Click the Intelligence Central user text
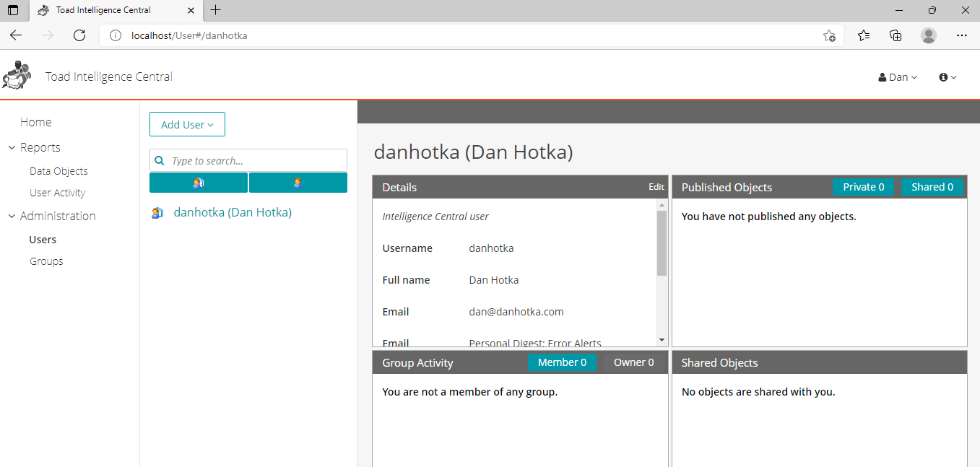 435,217
